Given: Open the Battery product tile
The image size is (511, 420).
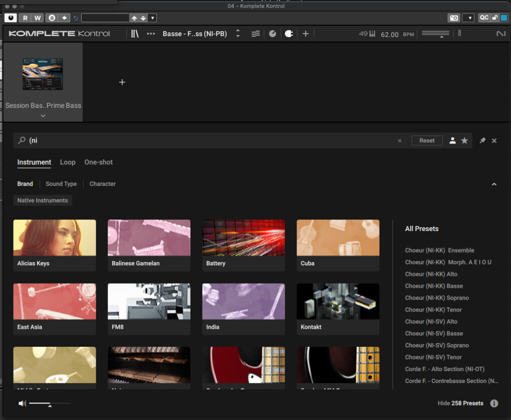Looking at the screenshot, I should (243, 245).
